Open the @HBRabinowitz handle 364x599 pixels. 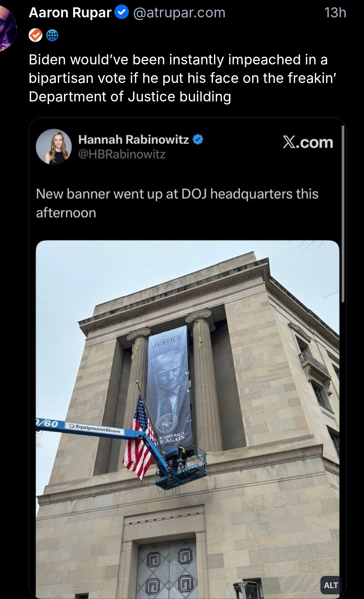pyautogui.click(x=122, y=154)
